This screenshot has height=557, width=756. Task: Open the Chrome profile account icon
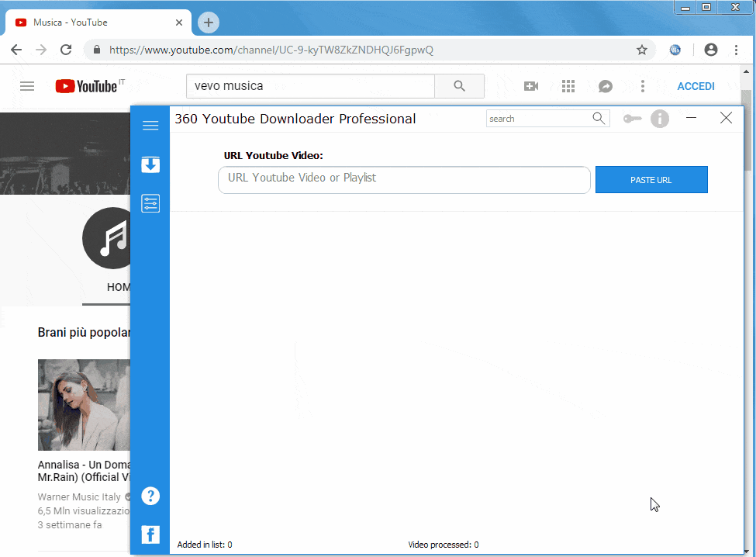coord(711,50)
